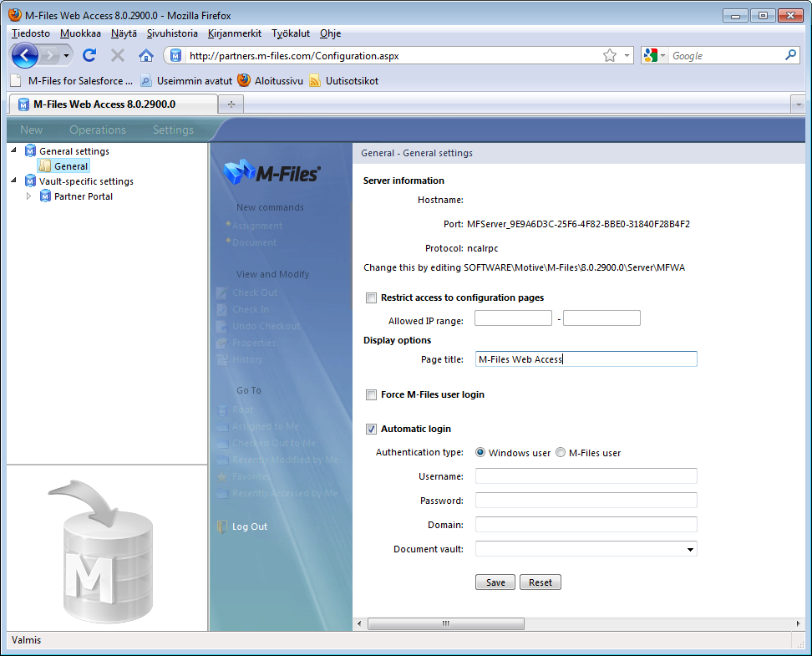Image resolution: width=812 pixels, height=656 pixels.
Task: Open the Kirjanmerkit menu
Action: coord(235,33)
